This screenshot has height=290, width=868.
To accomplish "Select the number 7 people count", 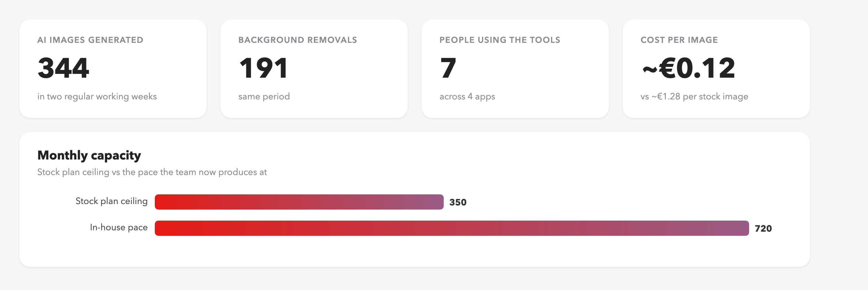I will pyautogui.click(x=448, y=68).
